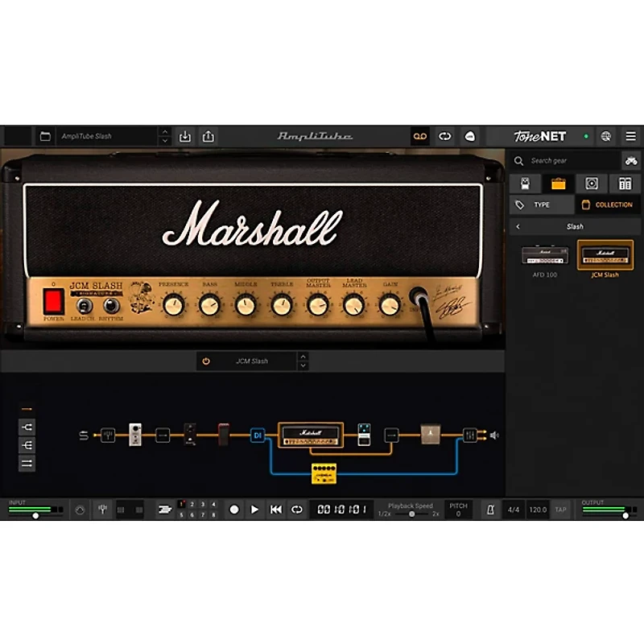
Task: Click down arrow next to JCM Slash model
Action: [303, 365]
